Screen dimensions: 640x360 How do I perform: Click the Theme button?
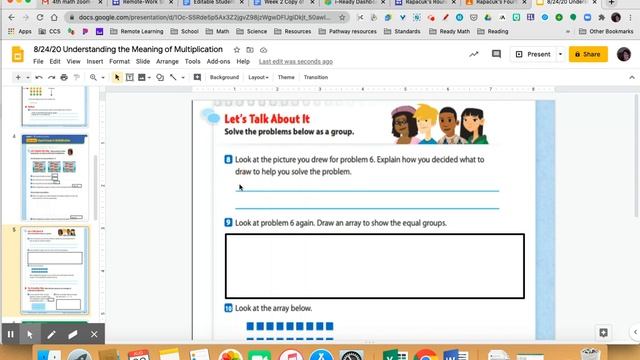286,77
